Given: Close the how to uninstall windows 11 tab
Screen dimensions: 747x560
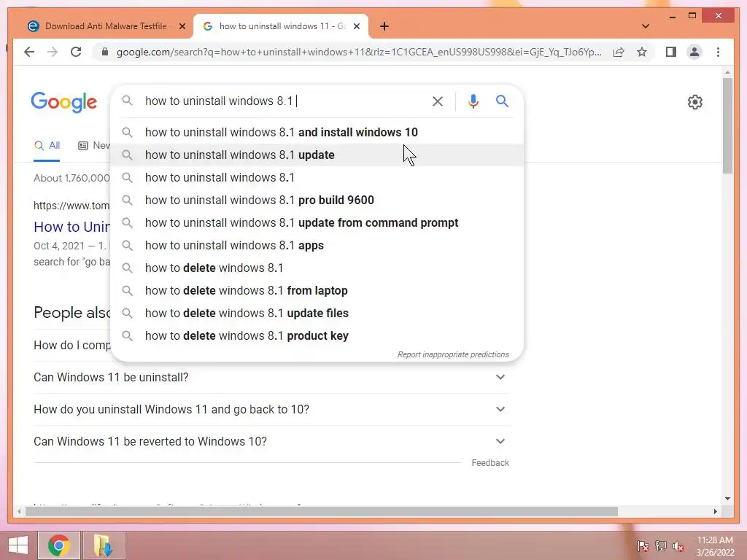Looking at the screenshot, I should point(356,26).
